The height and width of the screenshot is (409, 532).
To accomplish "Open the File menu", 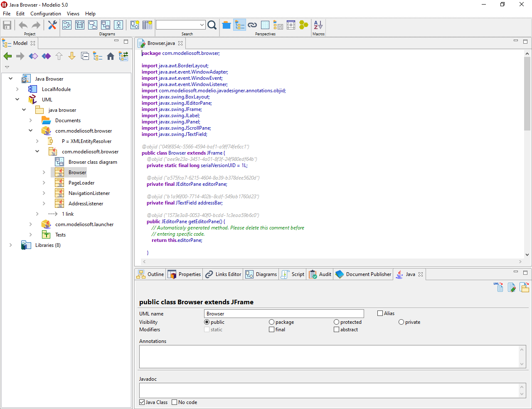I will pyautogui.click(x=7, y=14).
